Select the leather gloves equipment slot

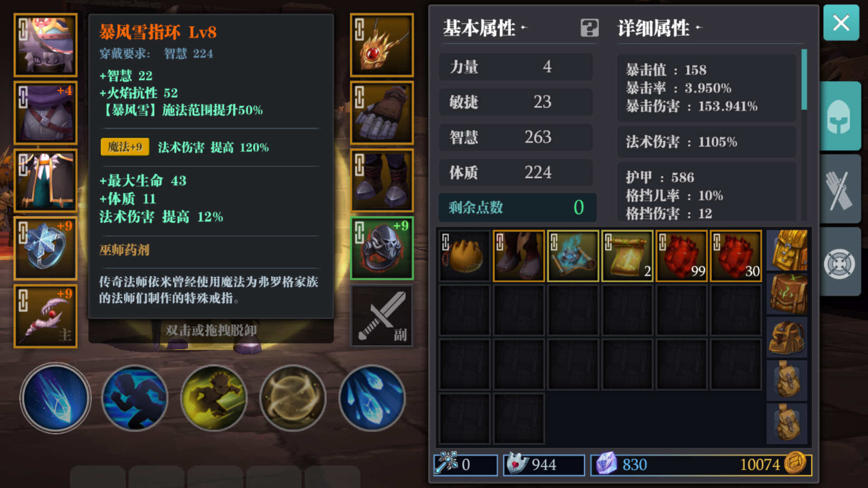tap(382, 113)
